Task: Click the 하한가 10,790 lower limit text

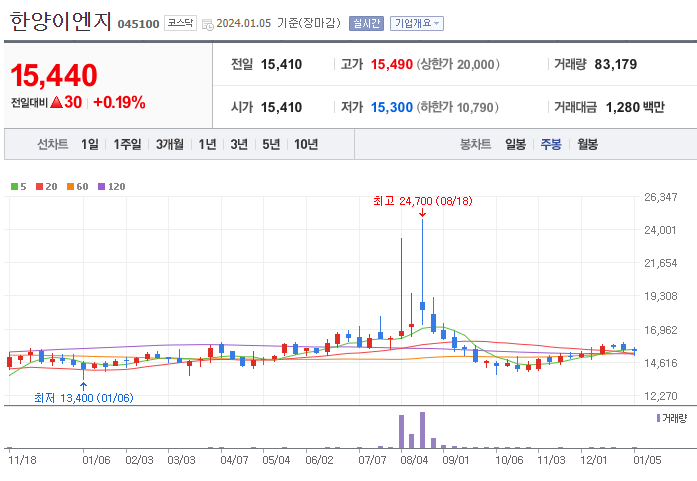Action: 457,107
